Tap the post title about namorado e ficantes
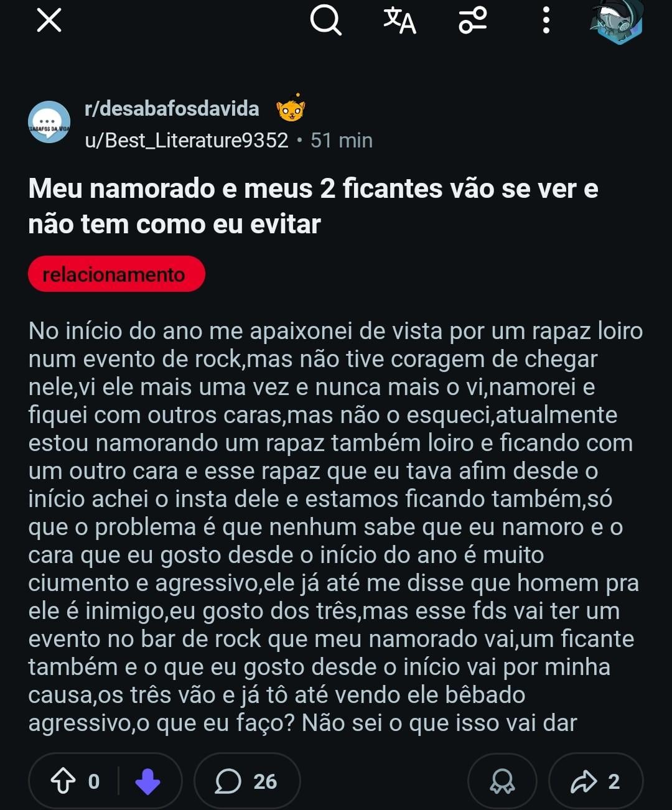 [x=313, y=206]
